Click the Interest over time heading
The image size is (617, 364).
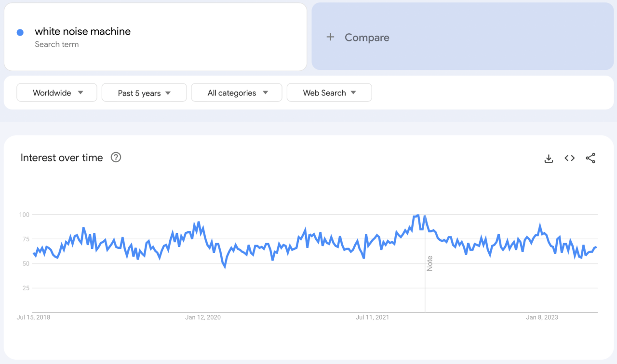61,157
